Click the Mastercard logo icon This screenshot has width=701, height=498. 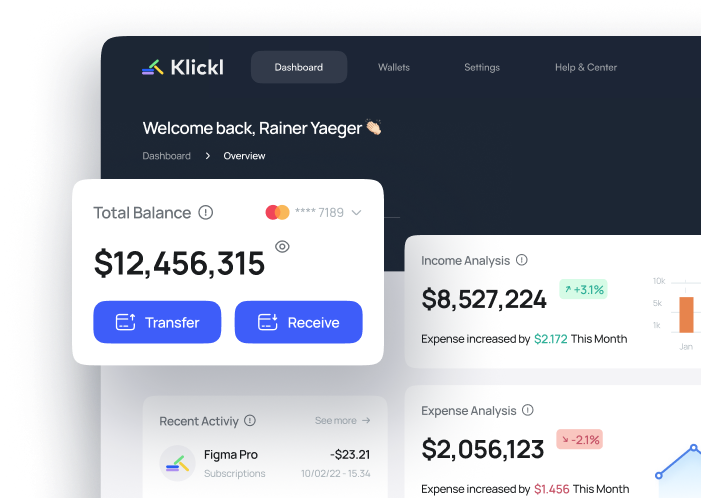point(277,212)
